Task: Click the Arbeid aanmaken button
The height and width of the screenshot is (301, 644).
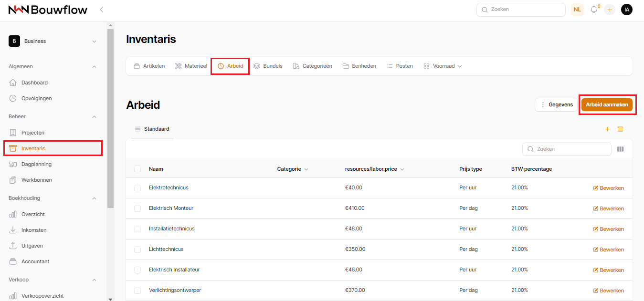Action: (606, 104)
